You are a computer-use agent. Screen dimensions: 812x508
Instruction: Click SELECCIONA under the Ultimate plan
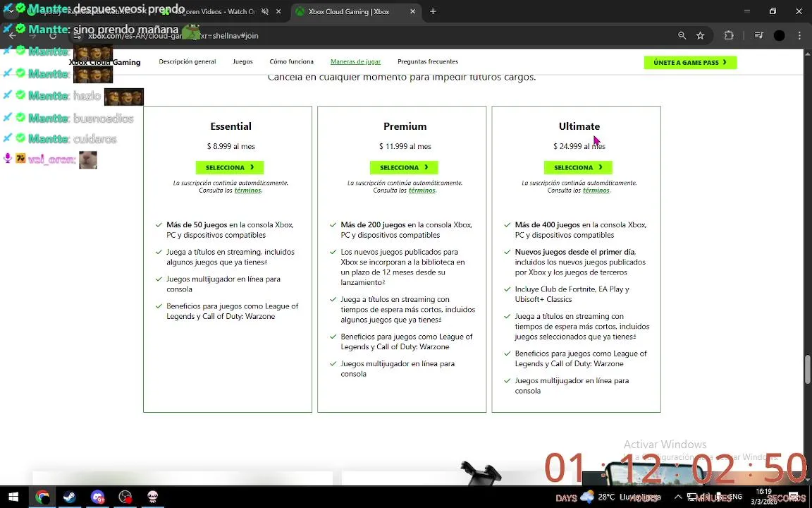578,167
